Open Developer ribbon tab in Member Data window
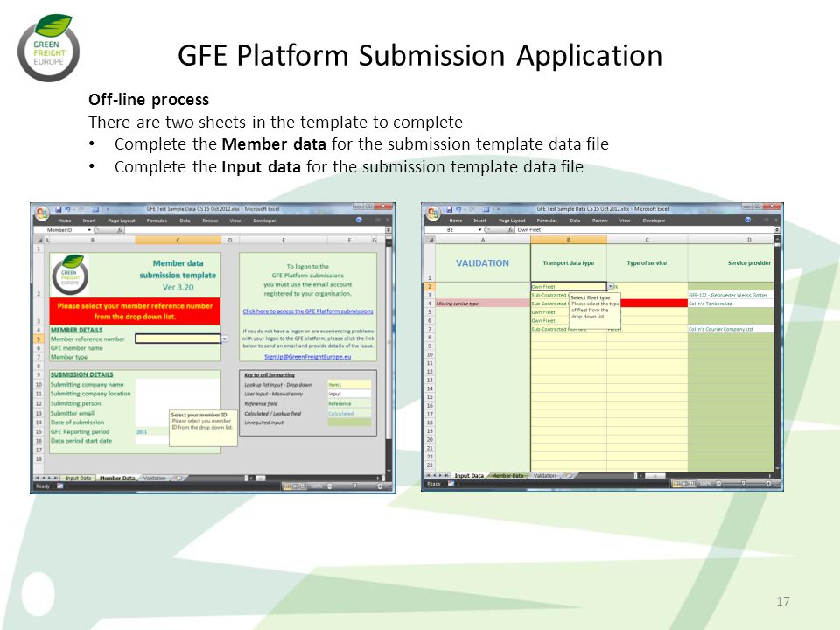The image size is (840, 630). coord(264,220)
